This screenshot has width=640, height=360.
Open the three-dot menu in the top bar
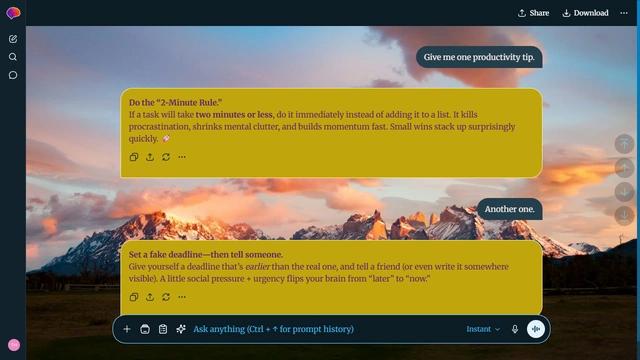(x=624, y=13)
